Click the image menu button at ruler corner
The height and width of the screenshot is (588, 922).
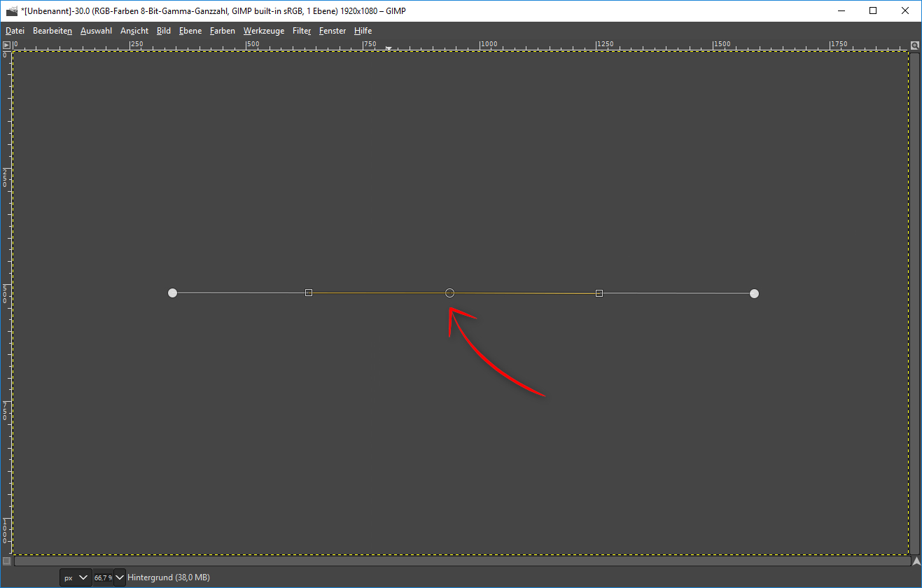point(7,45)
